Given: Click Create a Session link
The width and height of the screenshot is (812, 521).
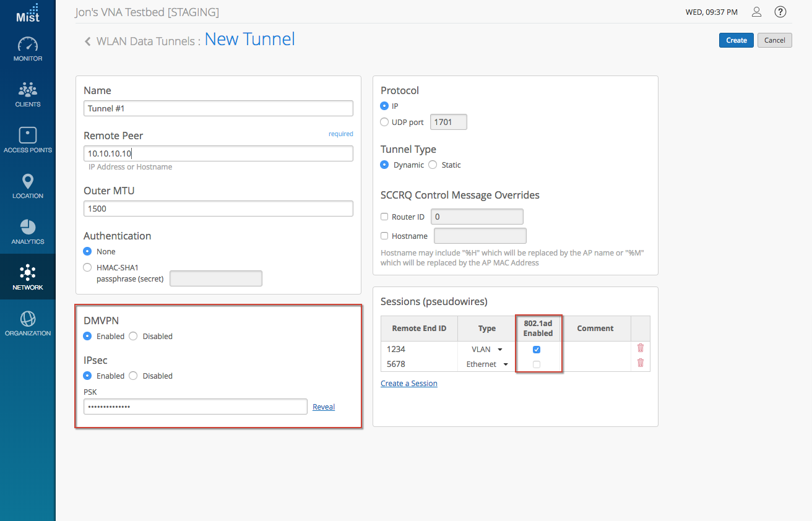Looking at the screenshot, I should pyautogui.click(x=408, y=384).
